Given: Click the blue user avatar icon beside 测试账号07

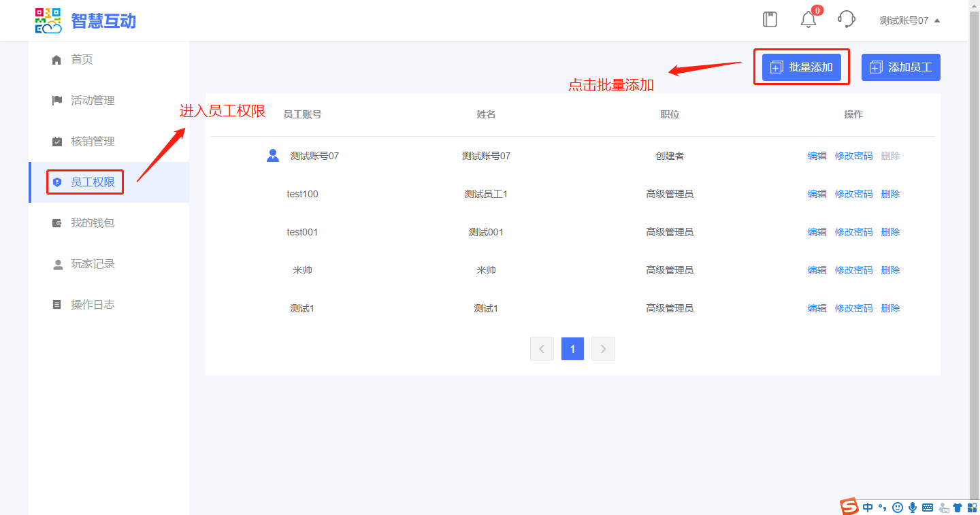Looking at the screenshot, I should [273, 156].
